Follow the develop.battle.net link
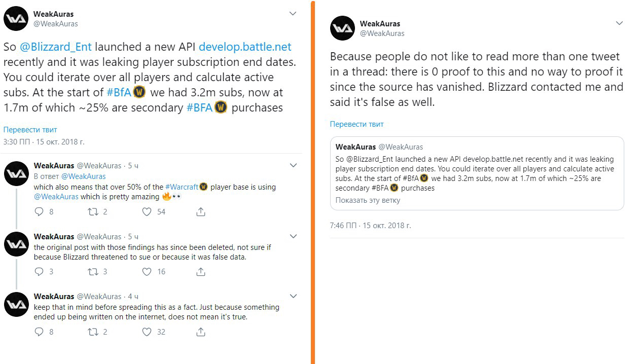The height and width of the screenshot is (364, 641). click(x=245, y=47)
